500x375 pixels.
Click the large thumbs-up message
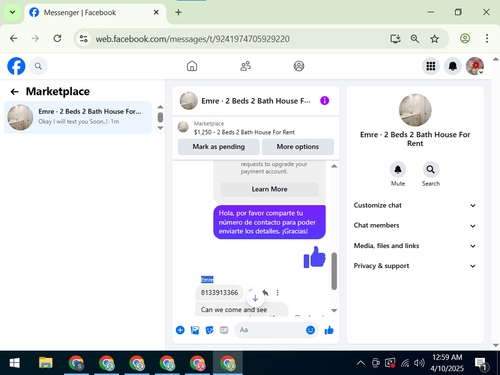[x=314, y=257]
